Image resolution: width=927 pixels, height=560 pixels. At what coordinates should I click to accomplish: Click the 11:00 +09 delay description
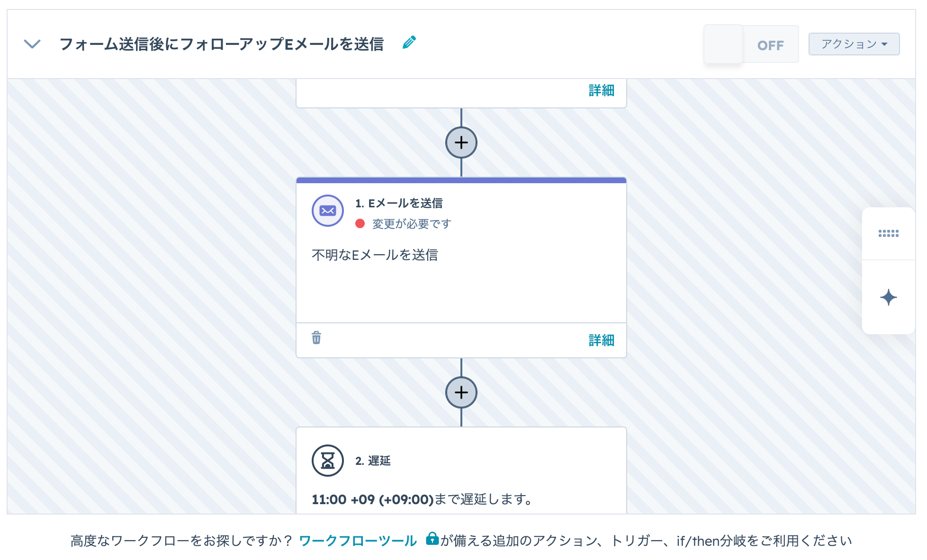tap(423, 499)
